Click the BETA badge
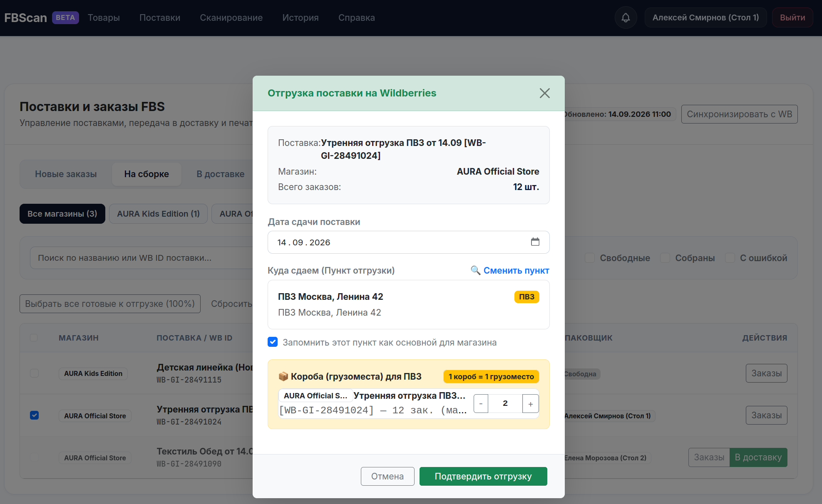Image resolution: width=822 pixels, height=504 pixels. click(65, 17)
